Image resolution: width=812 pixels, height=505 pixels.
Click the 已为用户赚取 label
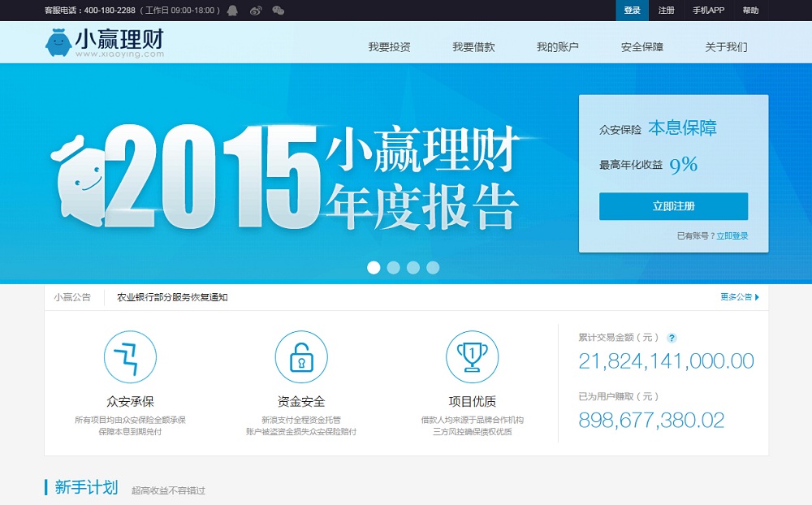click(x=618, y=397)
